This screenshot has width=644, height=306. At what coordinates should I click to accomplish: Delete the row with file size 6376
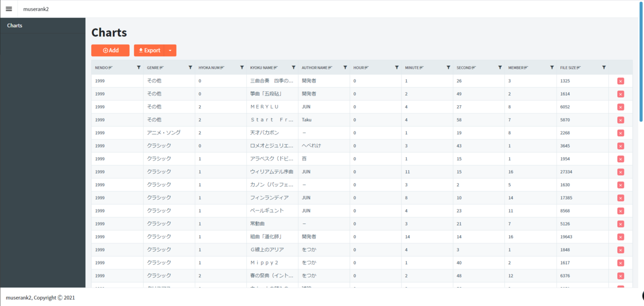[620, 276]
